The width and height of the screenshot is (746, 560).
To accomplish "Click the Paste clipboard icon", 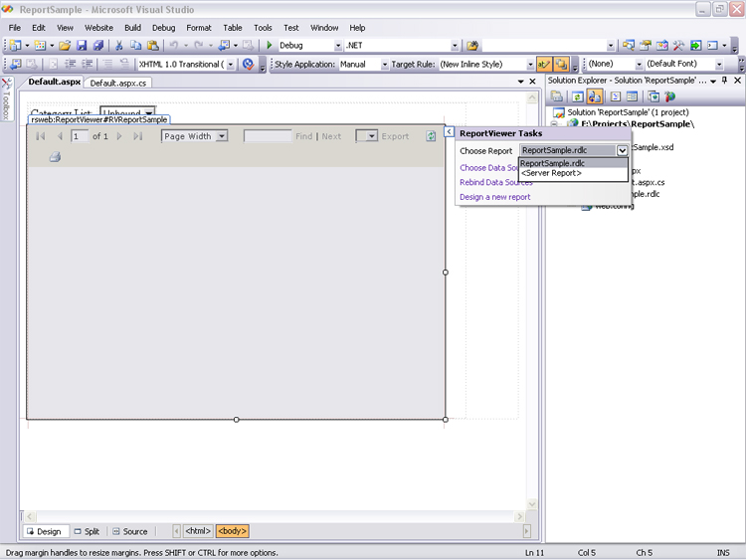I will tap(153, 45).
